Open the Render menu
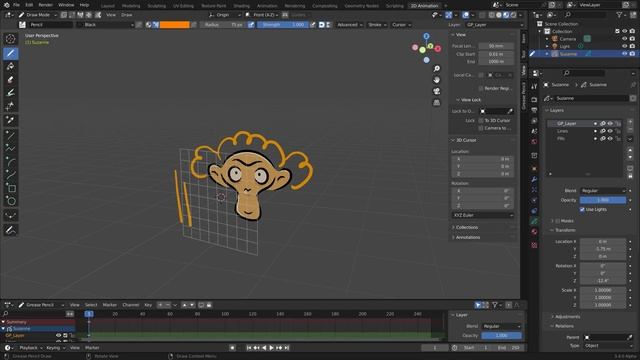This screenshot has height=360, width=640. (45, 5)
